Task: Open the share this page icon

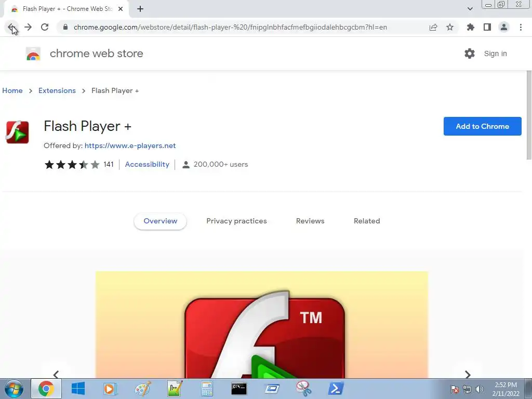Action: (x=433, y=27)
